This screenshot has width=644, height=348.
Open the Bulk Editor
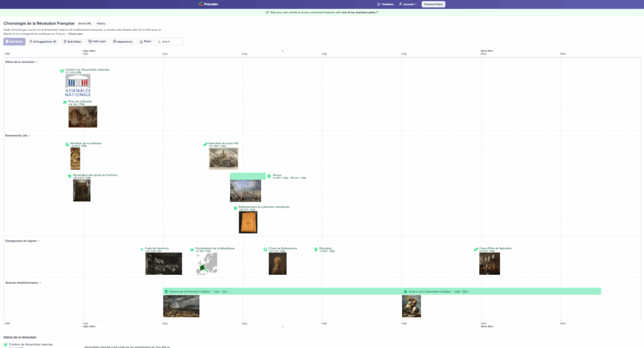72,42
